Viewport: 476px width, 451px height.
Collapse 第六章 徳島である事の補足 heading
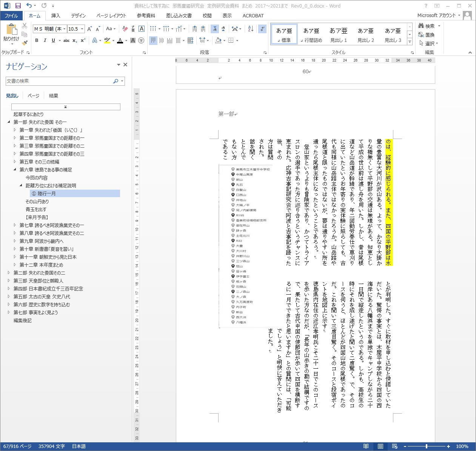(x=15, y=170)
